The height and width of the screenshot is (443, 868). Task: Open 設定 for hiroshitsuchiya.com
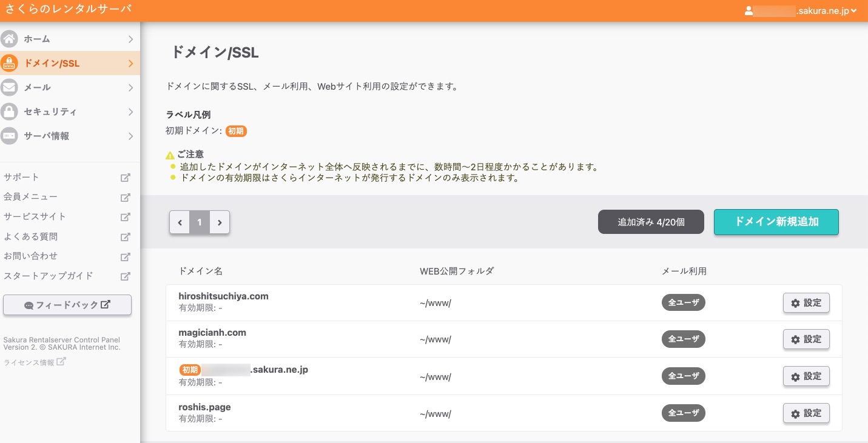[806, 303]
